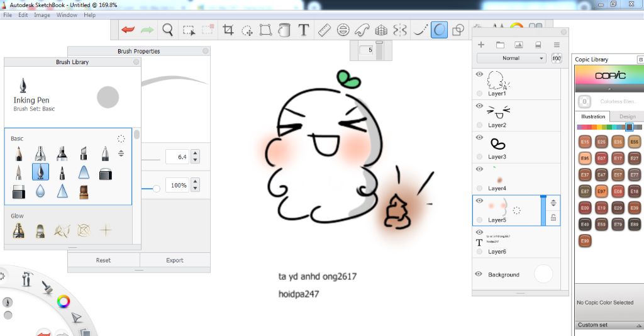Select the Text tool
The height and width of the screenshot is (336, 644).
click(304, 30)
